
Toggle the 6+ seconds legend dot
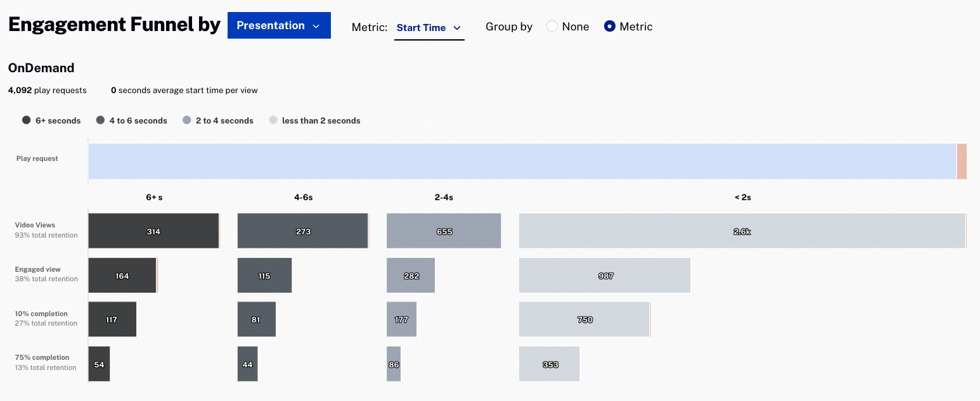(x=26, y=120)
